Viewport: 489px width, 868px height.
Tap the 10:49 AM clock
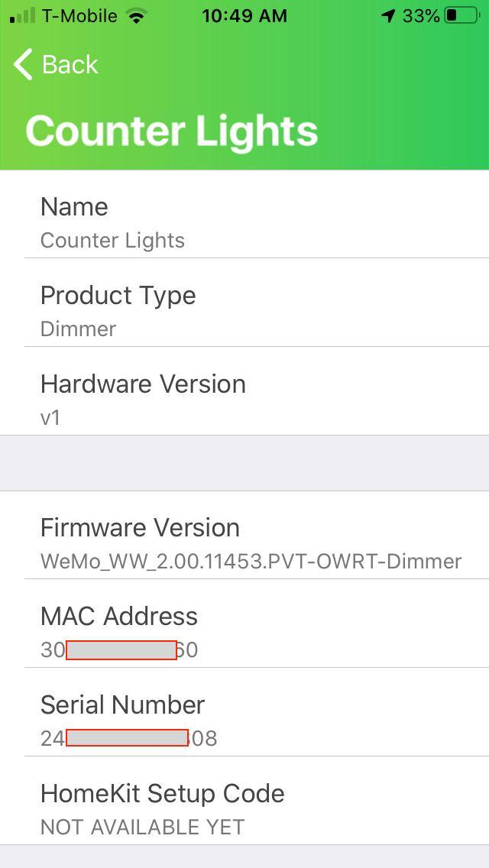tap(244, 15)
